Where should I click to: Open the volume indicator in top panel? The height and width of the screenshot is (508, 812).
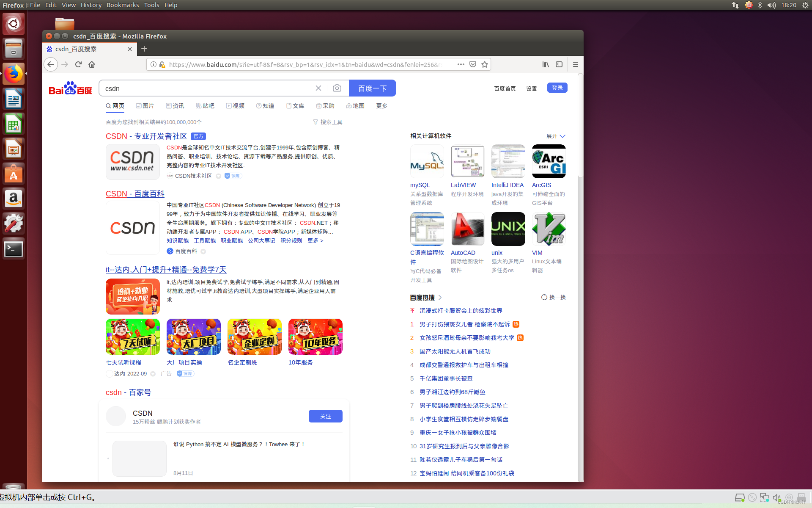click(x=771, y=5)
